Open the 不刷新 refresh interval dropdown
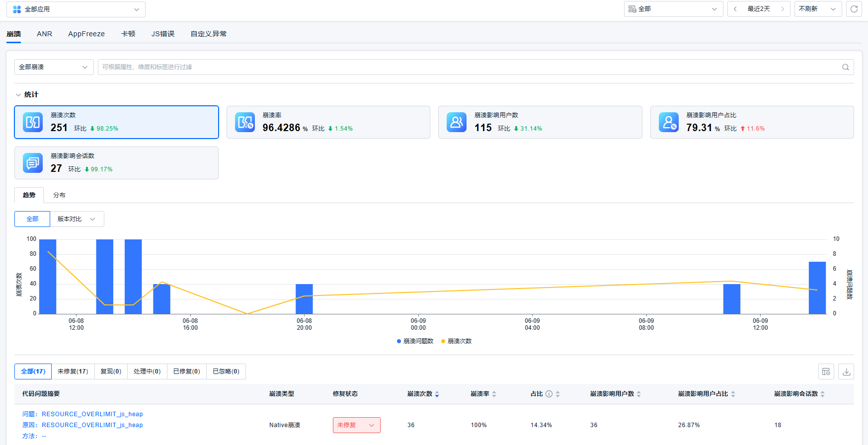This screenshot has height=445, width=868. (x=818, y=9)
